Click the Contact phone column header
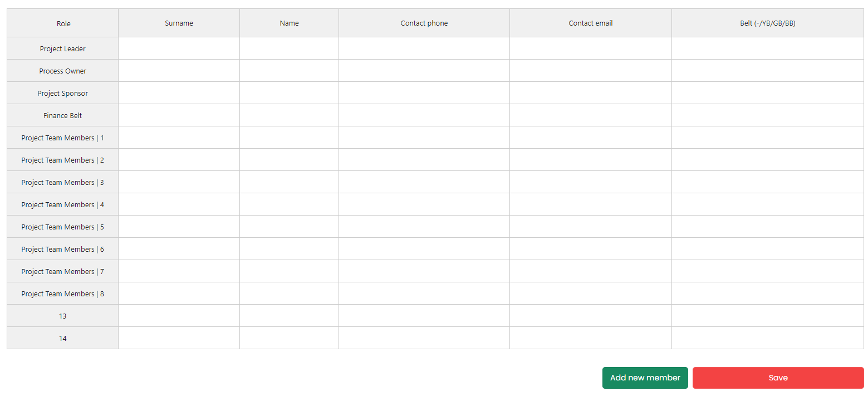 [424, 23]
